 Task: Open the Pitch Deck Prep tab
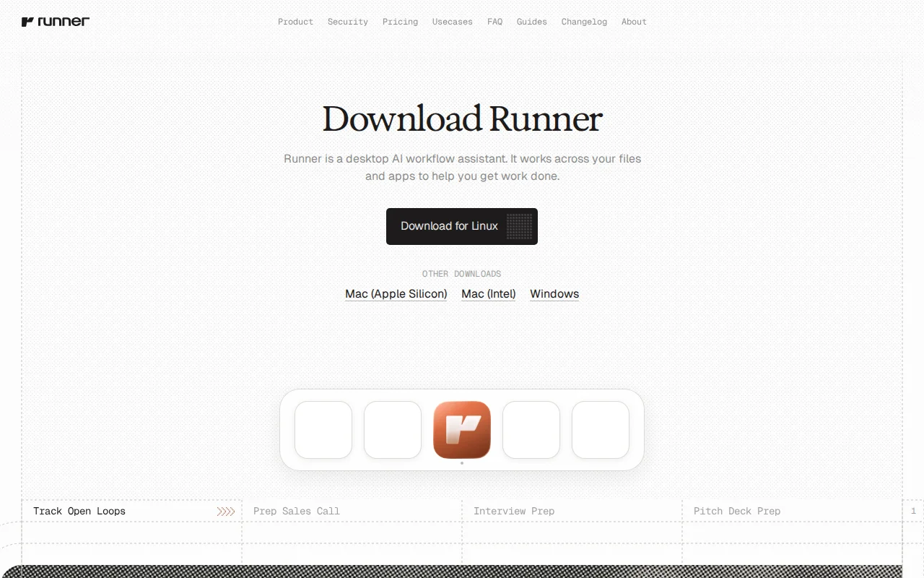(x=792, y=511)
